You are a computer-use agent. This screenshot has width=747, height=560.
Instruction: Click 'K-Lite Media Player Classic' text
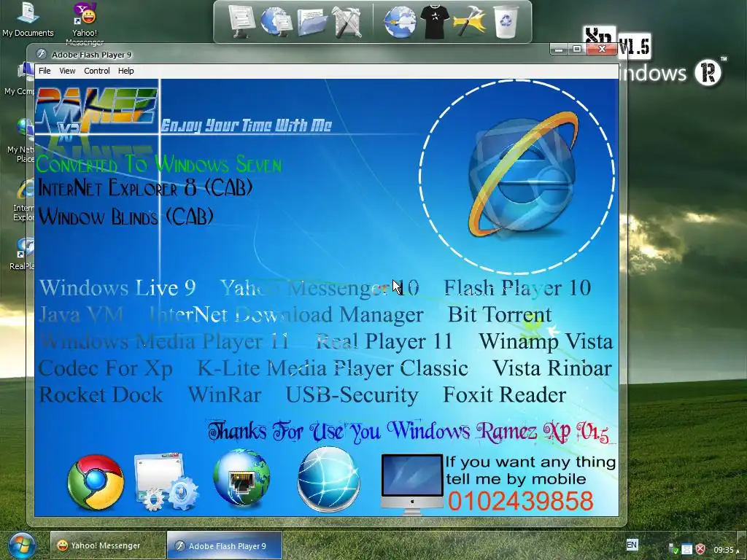coord(333,368)
